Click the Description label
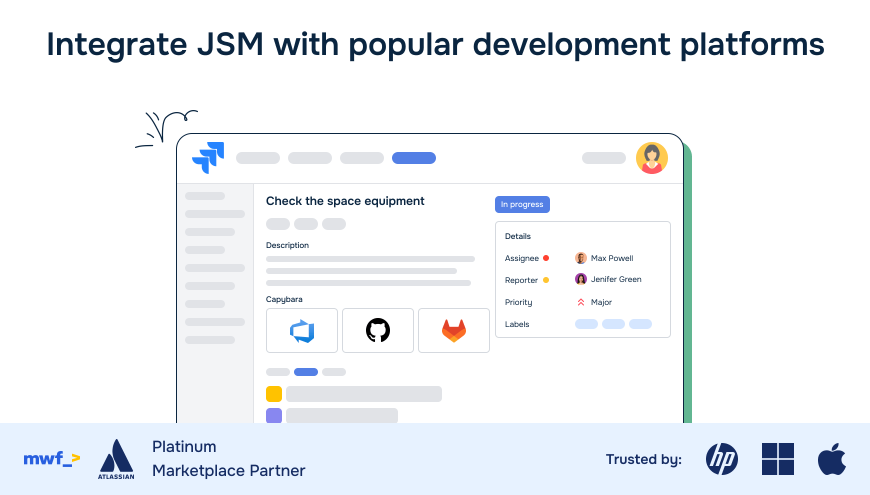 tap(287, 245)
